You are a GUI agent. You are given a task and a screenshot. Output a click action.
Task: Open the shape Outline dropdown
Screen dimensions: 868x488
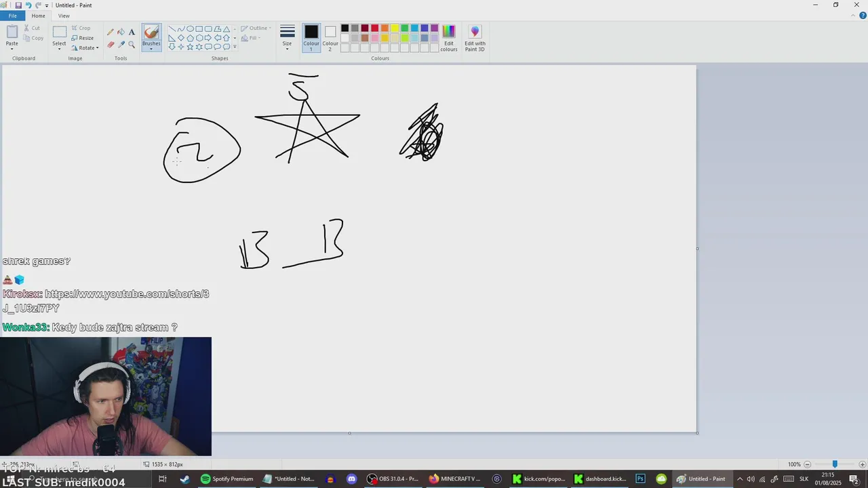coord(256,28)
